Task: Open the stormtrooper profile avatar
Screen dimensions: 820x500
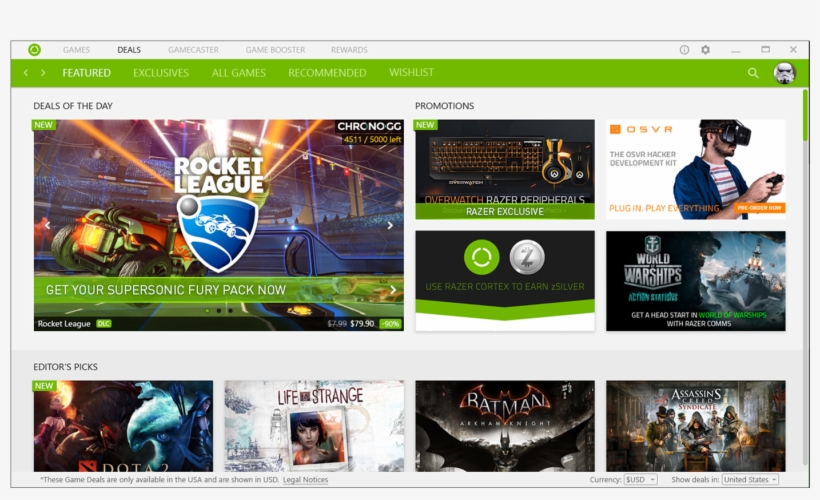Action: (784, 73)
